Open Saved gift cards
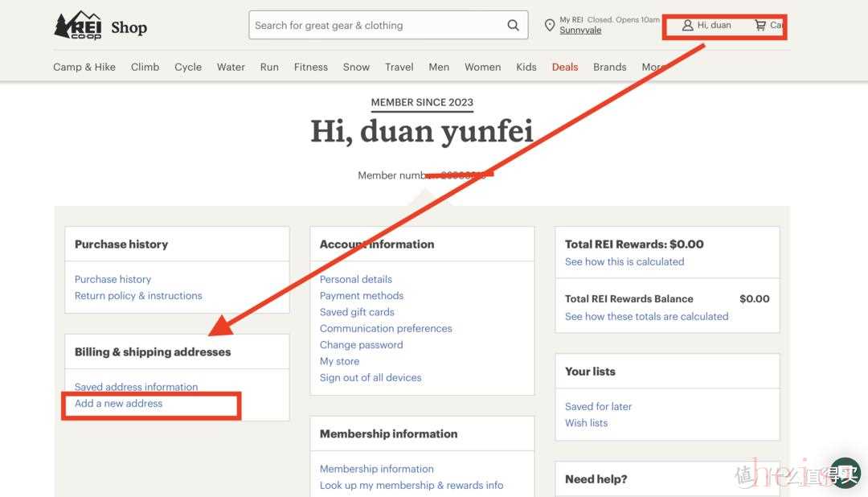The width and height of the screenshot is (868, 497). click(x=357, y=312)
